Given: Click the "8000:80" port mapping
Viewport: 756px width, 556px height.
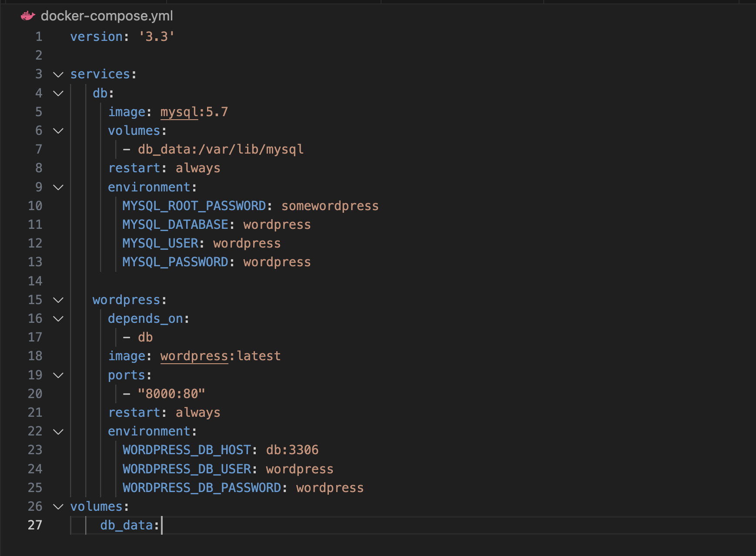Looking at the screenshot, I should [171, 394].
